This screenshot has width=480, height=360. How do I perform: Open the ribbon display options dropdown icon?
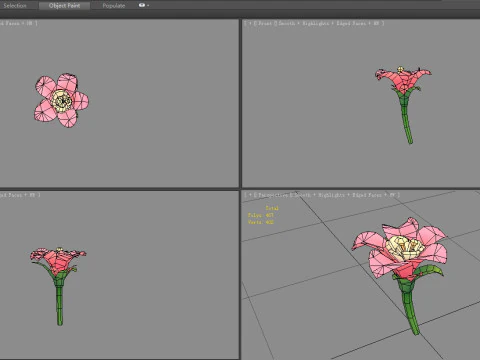tap(144, 5)
